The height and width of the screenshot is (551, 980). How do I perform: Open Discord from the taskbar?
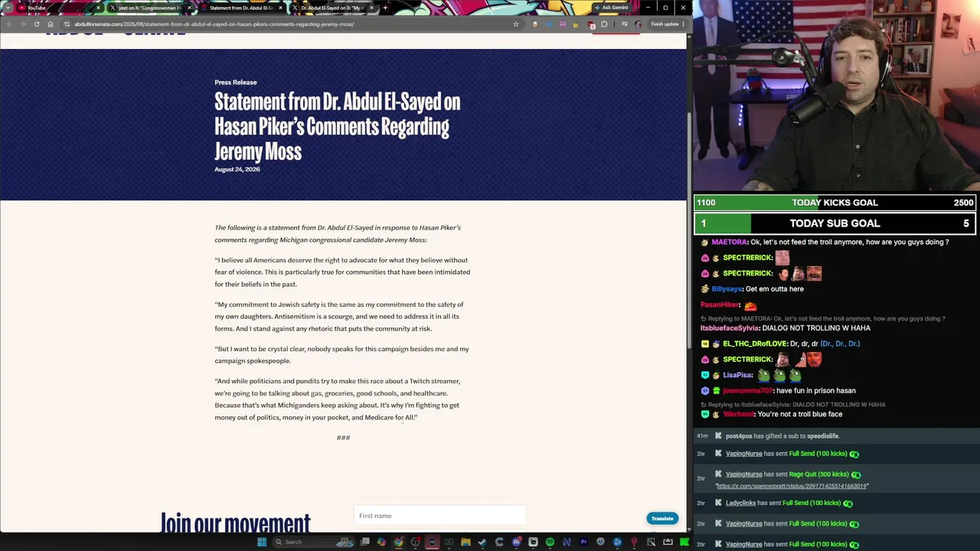point(516,542)
